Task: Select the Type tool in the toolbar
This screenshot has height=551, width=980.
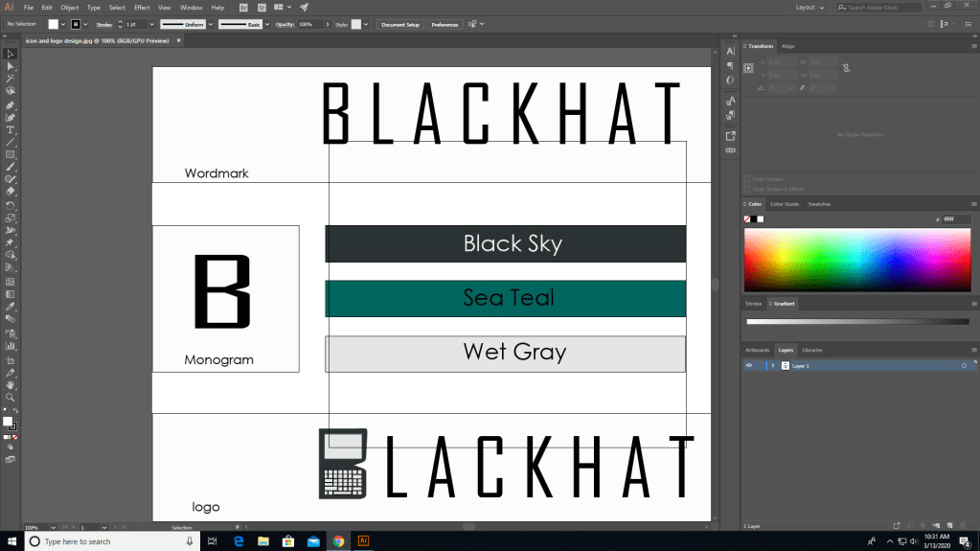Action: 11,129
